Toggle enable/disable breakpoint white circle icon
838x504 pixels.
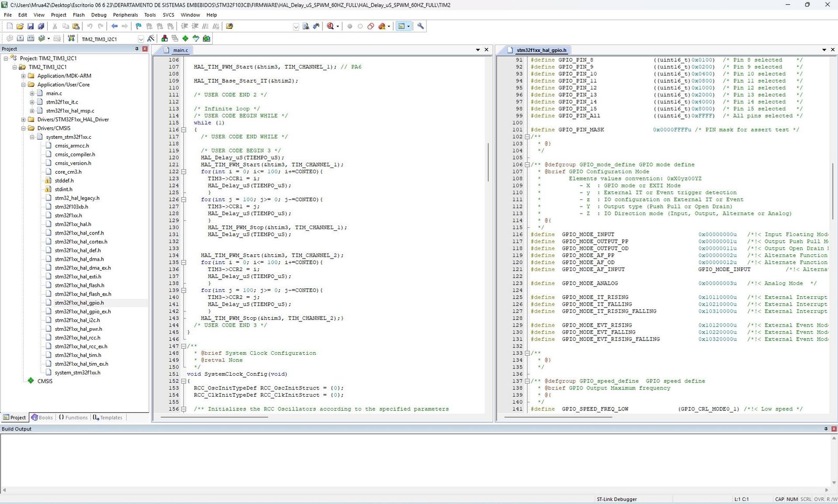360,26
